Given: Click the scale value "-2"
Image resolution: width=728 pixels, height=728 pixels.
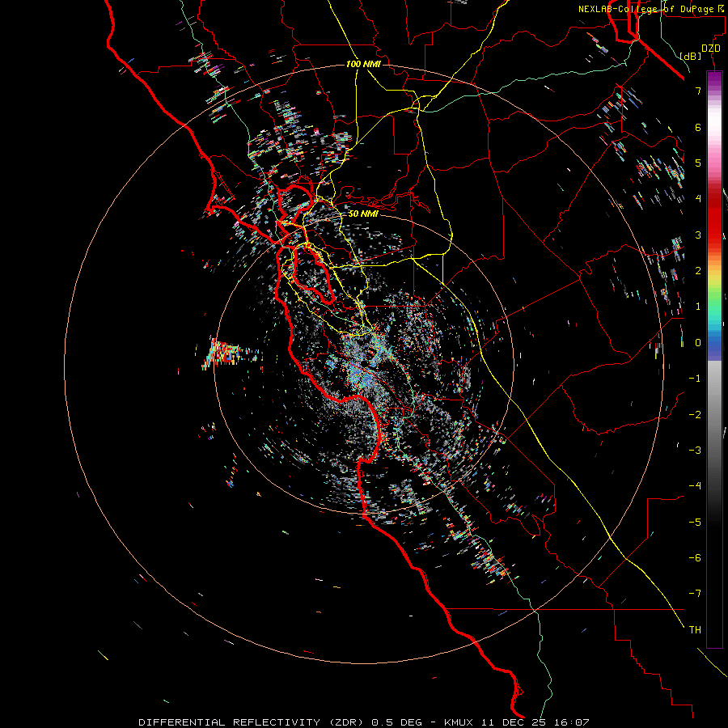Looking at the screenshot, I should (x=695, y=415).
